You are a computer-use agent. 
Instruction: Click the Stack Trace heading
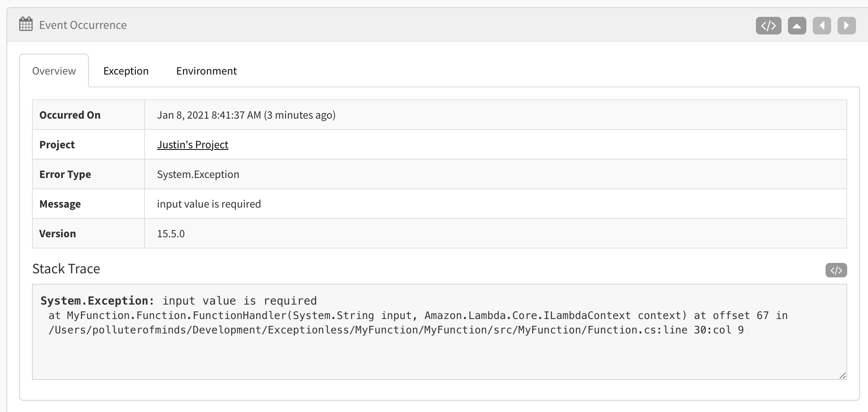click(66, 269)
